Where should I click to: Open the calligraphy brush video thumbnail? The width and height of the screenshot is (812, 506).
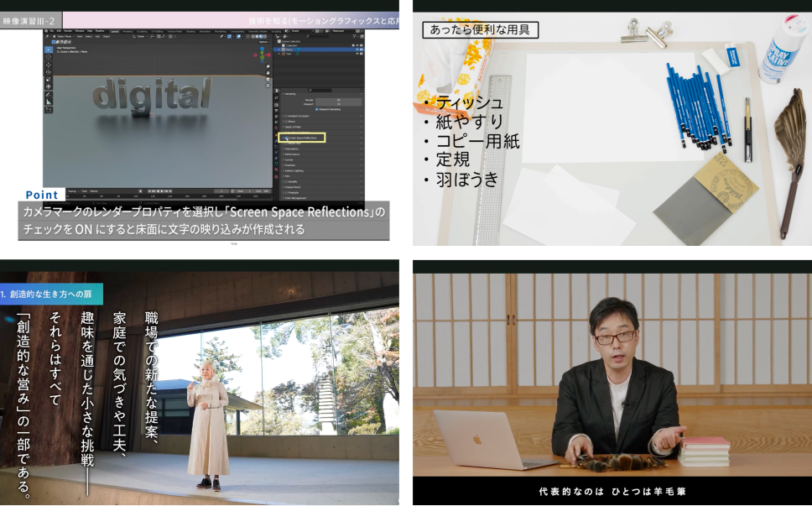pyautogui.click(x=612, y=382)
